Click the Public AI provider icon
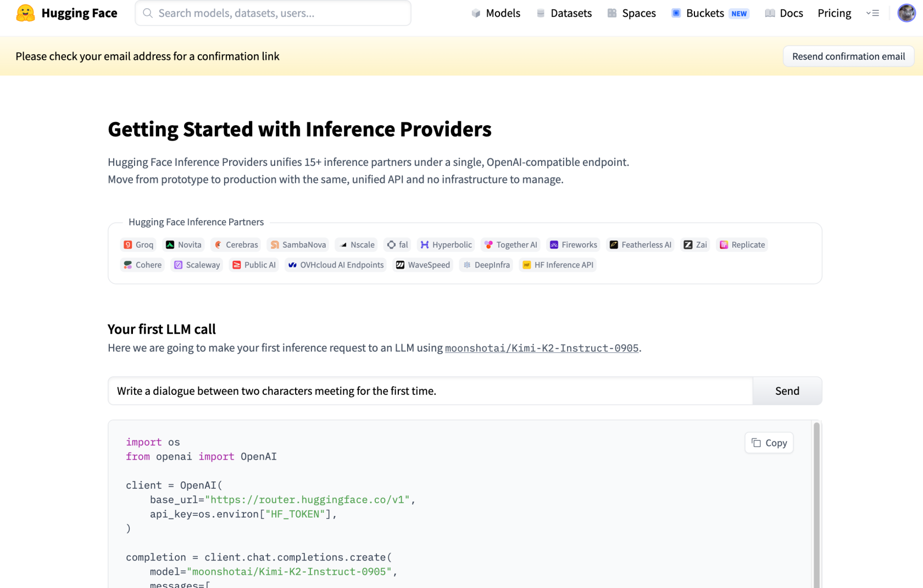Viewport: 923px width, 588px height. (x=237, y=265)
